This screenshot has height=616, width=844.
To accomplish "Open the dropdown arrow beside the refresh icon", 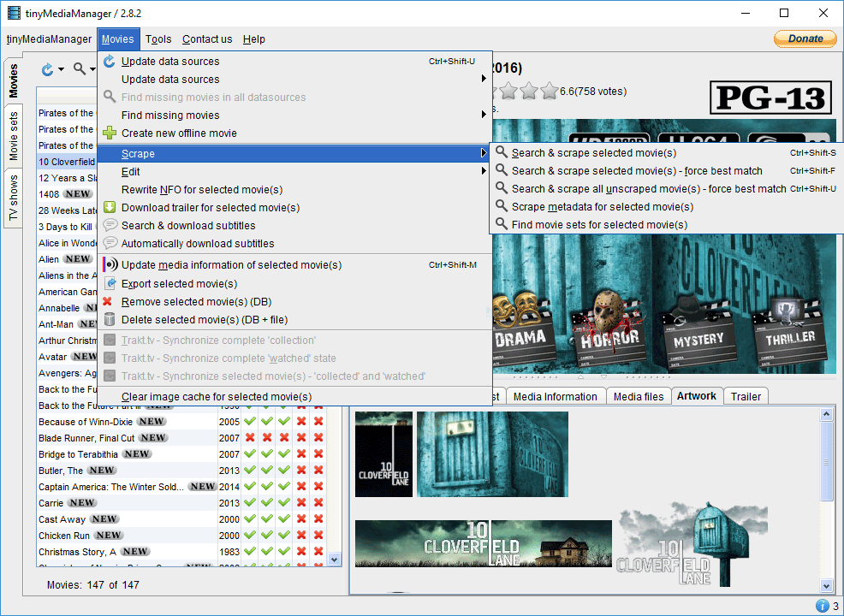I will coord(61,70).
